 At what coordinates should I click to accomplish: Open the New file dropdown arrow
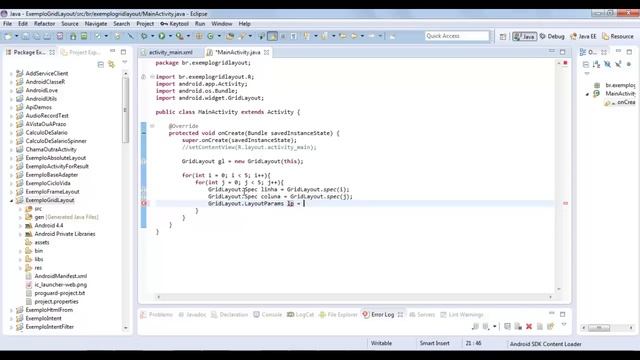pos(16,36)
